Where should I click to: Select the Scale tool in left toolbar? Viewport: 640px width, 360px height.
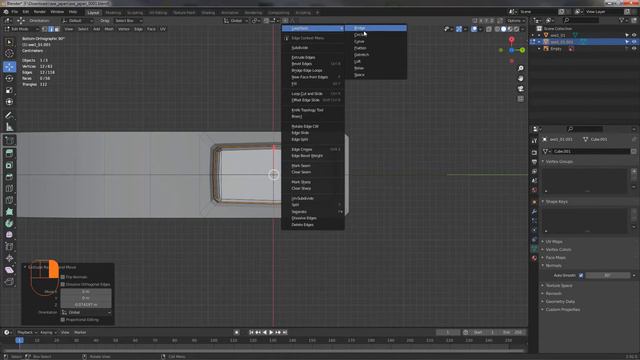[9, 90]
